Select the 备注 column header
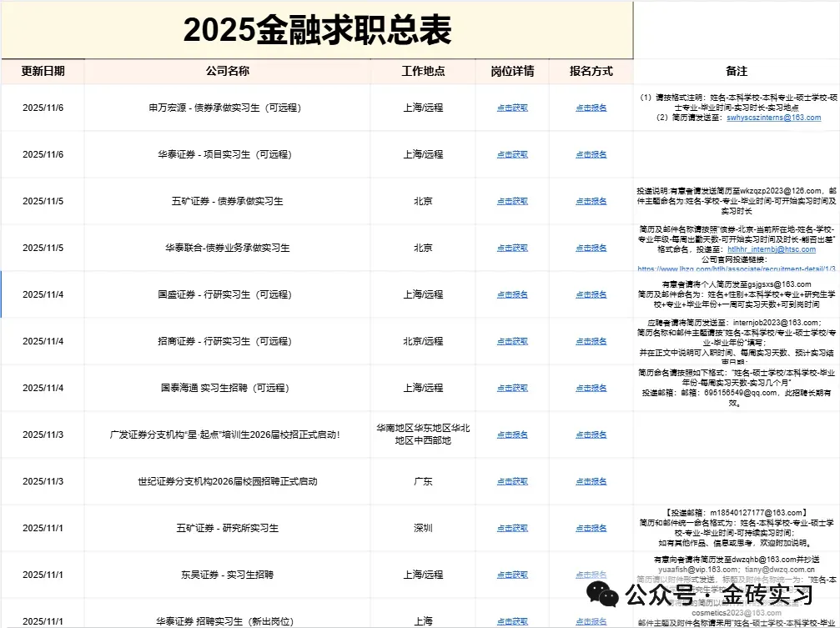Viewport: 840px width, 628px height. [x=737, y=71]
